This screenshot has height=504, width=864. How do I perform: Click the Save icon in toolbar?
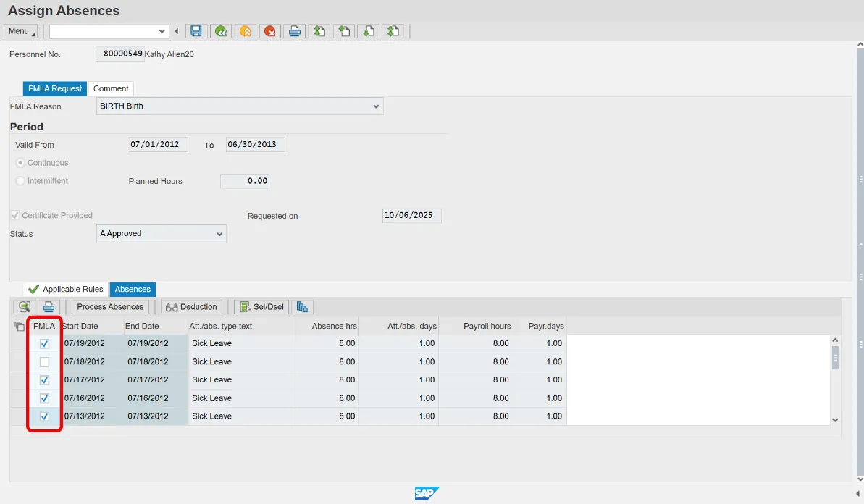coord(196,31)
